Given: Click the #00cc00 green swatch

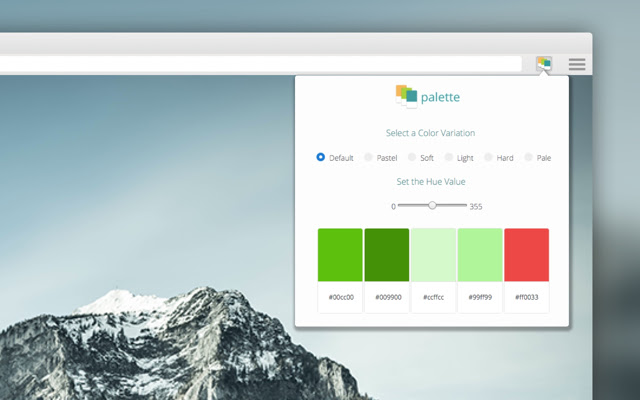Looking at the screenshot, I should tap(340, 255).
